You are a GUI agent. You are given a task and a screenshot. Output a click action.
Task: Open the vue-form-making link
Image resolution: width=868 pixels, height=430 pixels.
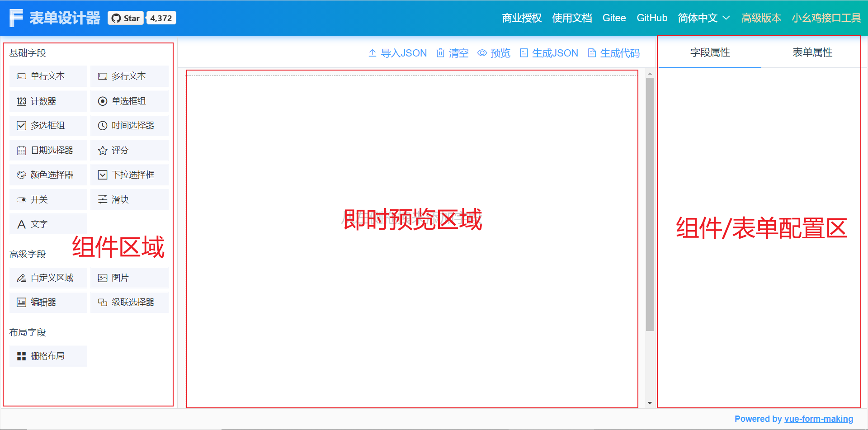(x=819, y=419)
